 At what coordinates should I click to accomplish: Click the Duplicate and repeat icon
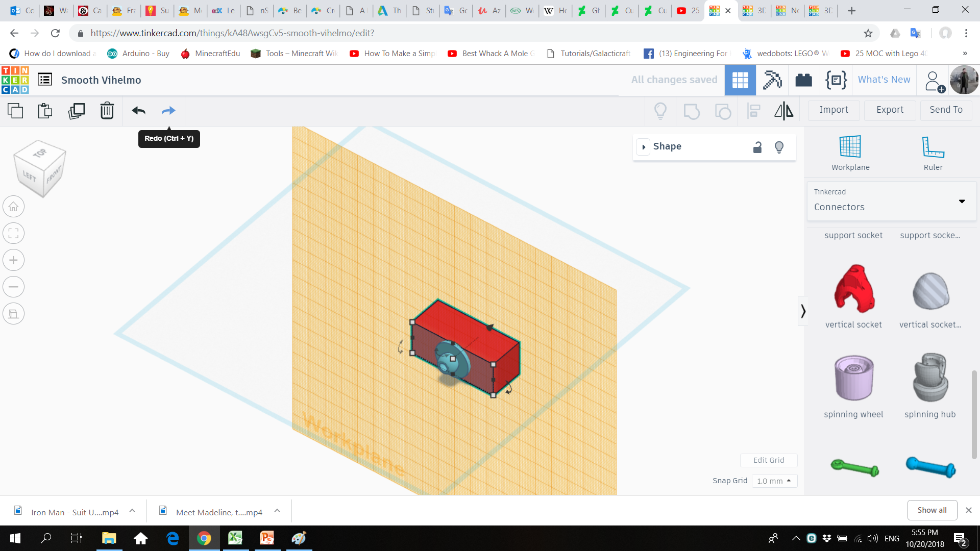click(x=77, y=110)
